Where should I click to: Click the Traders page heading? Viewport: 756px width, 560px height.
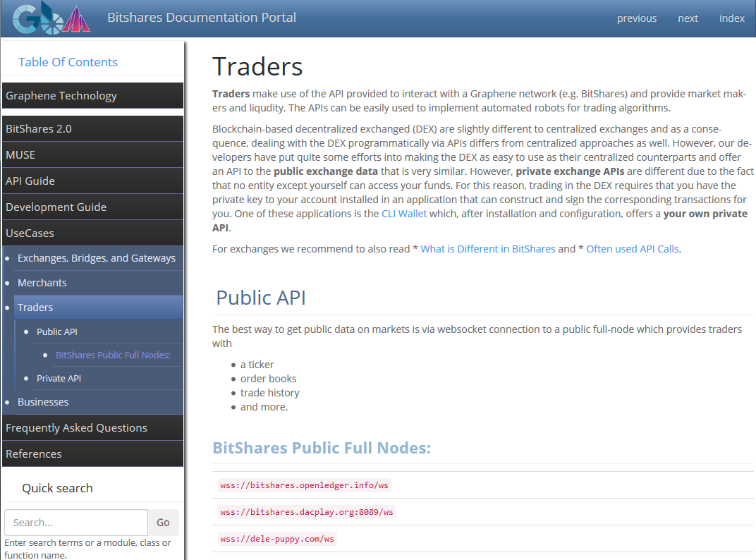pos(257,66)
